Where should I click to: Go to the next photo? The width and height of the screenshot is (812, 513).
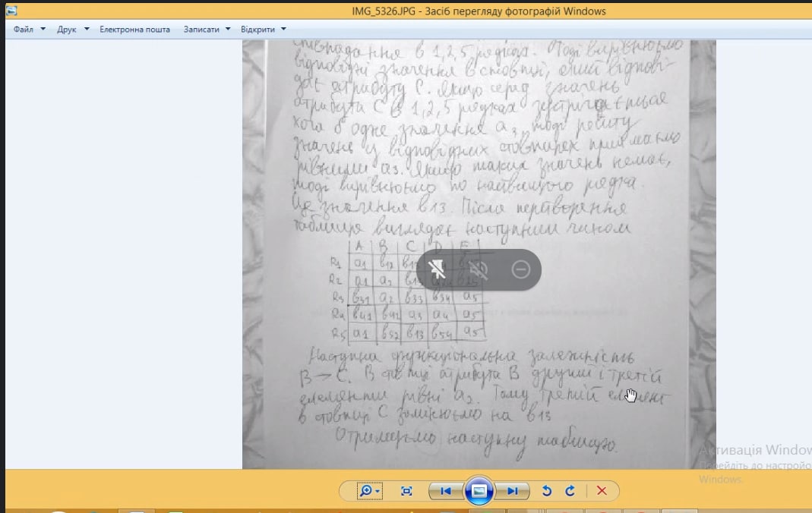coord(512,491)
